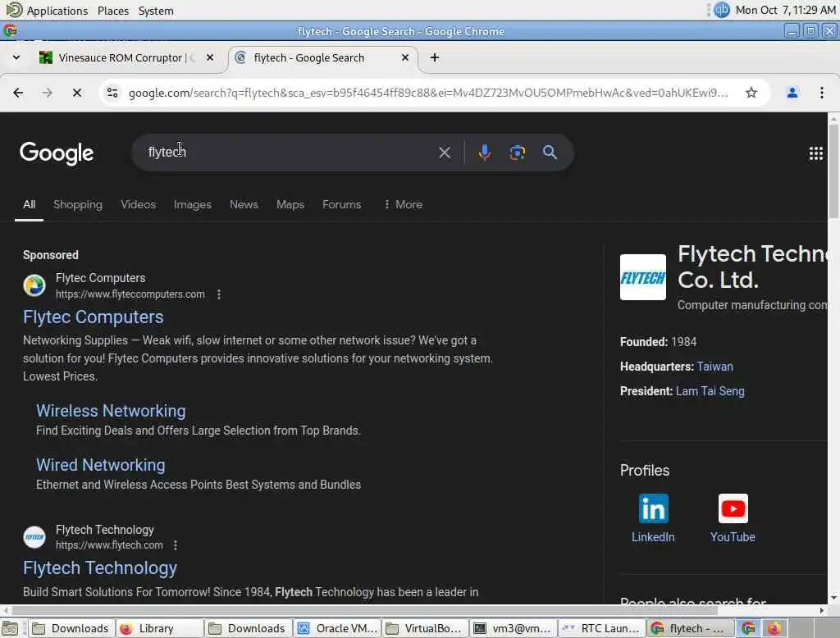Viewport: 840px width, 638px height.
Task: Open the Places menu
Action: point(113,10)
